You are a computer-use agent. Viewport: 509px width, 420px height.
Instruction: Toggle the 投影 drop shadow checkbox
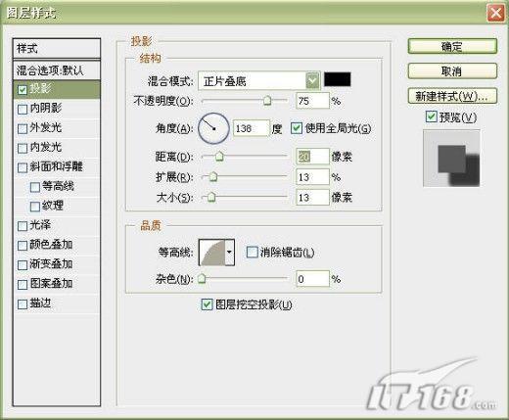point(23,90)
